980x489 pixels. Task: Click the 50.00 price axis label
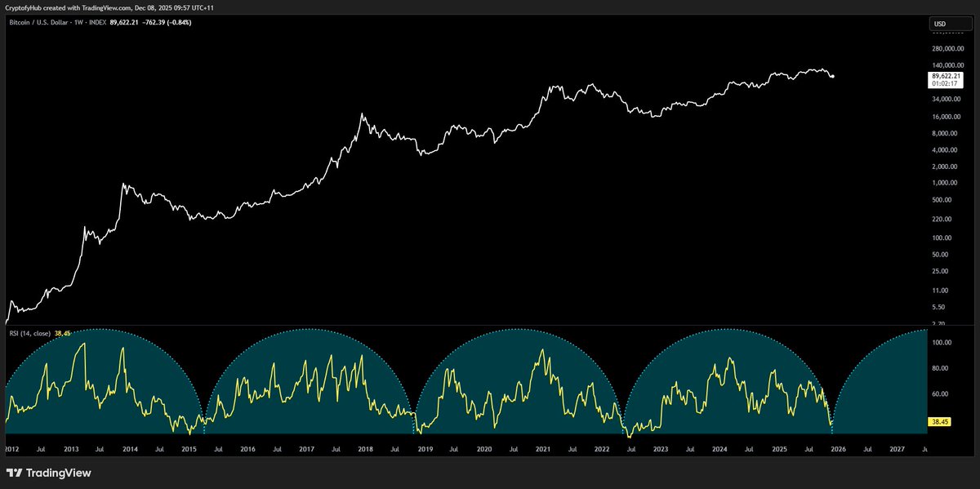pos(940,255)
